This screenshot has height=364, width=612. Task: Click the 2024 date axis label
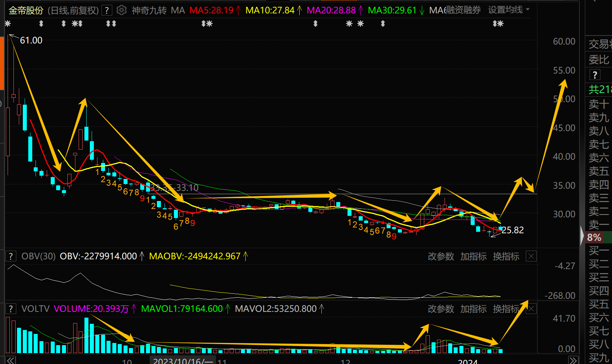click(467, 361)
